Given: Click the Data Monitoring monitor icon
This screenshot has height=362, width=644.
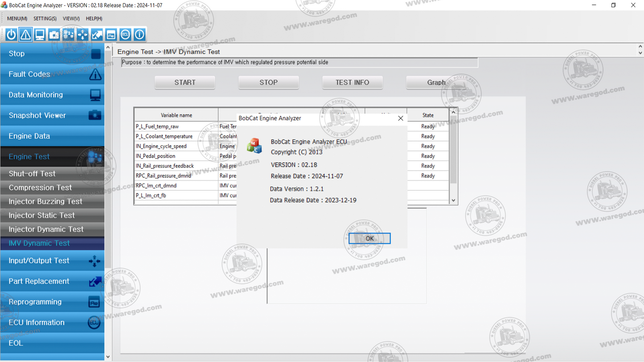Looking at the screenshot, I should pyautogui.click(x=40, y=34).
